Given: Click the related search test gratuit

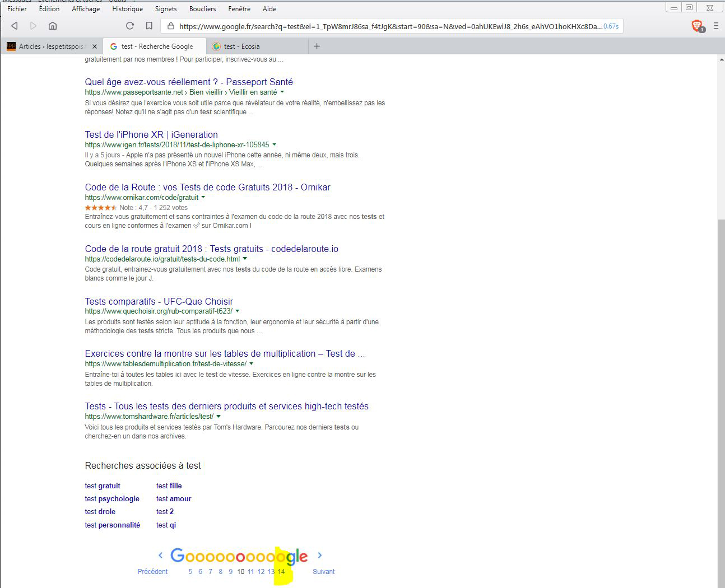Looking at the screenshot, I should coord(103,486).
